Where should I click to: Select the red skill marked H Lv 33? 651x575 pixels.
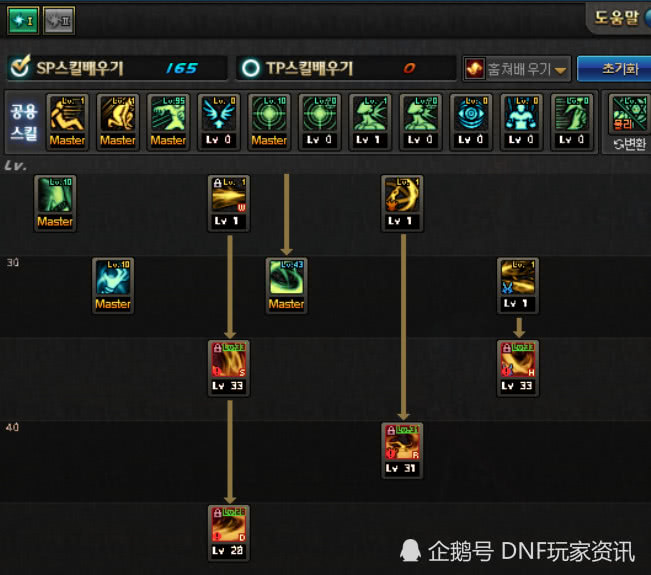point(518,368)
